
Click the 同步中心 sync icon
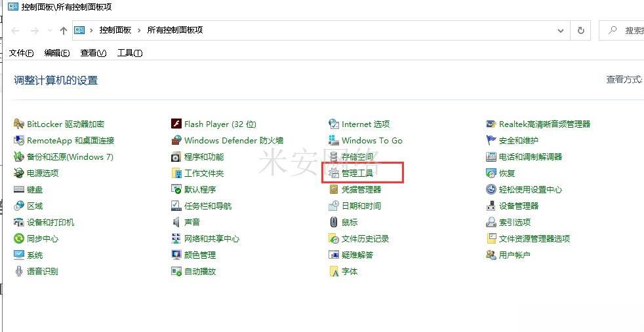pyautogui.click(x=19, y=238)
